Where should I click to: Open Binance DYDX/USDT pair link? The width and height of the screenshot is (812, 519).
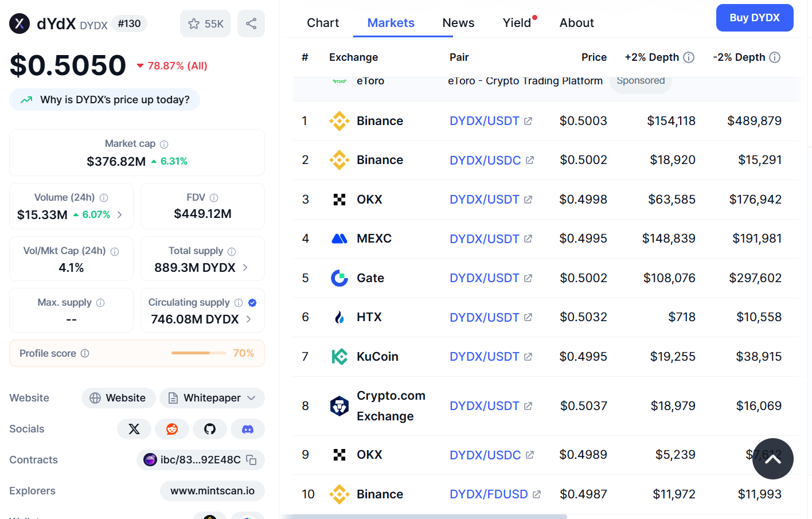click(491, 121)
